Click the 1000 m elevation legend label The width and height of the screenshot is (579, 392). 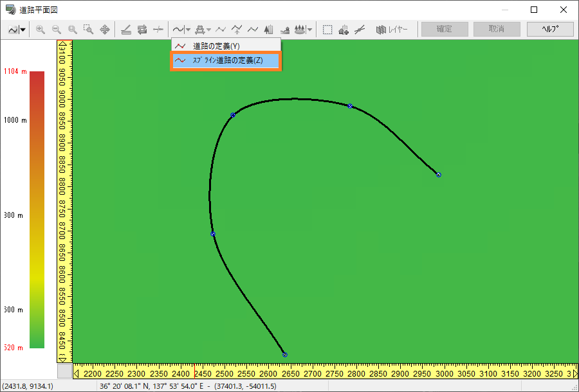(15, 120)
